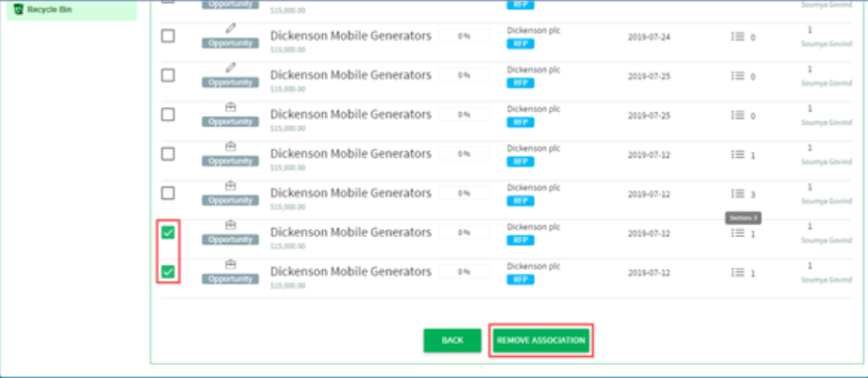Screen dimensions: 868x378
Task: Click the 0% progress bar in 3-sections row
Action: point(464,192)
